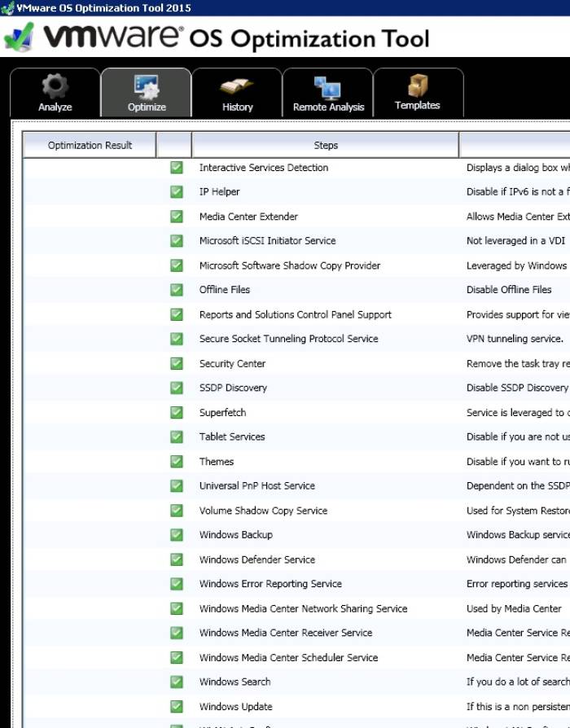This screenshot has height=728, width=570.
Task: Uncheck Reports and Solutions Control Panel Support
Action: 177,314
